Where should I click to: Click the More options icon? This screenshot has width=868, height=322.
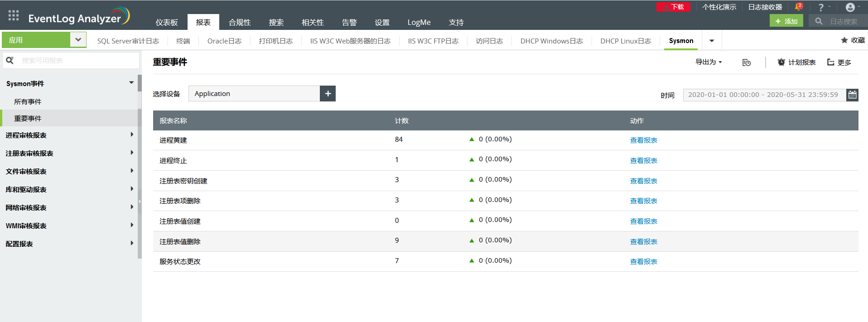[831, 62]
